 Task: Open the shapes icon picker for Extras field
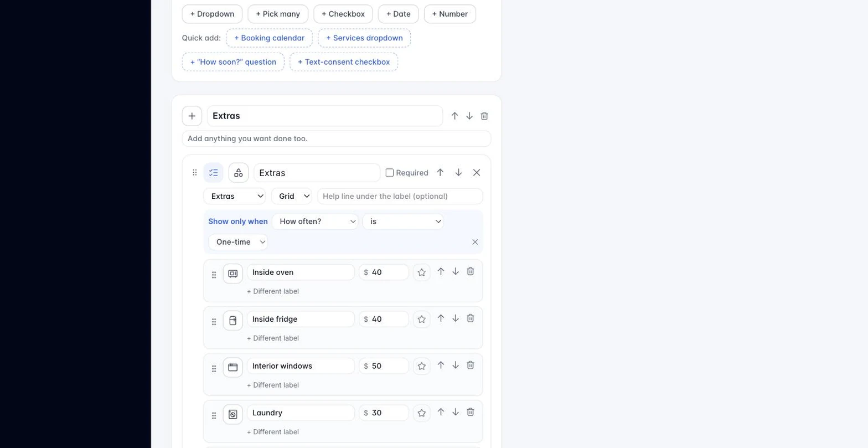(x=239, y=173)
